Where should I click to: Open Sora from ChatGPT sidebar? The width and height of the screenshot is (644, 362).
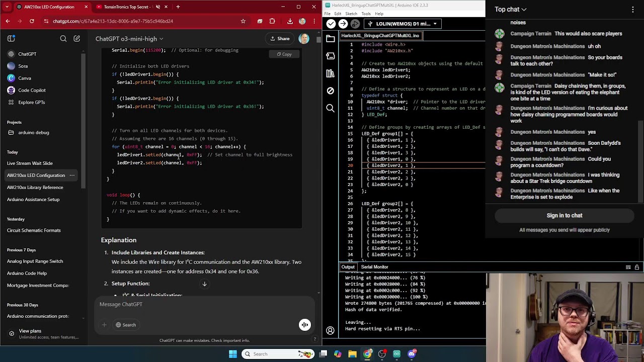coord(23,66)
